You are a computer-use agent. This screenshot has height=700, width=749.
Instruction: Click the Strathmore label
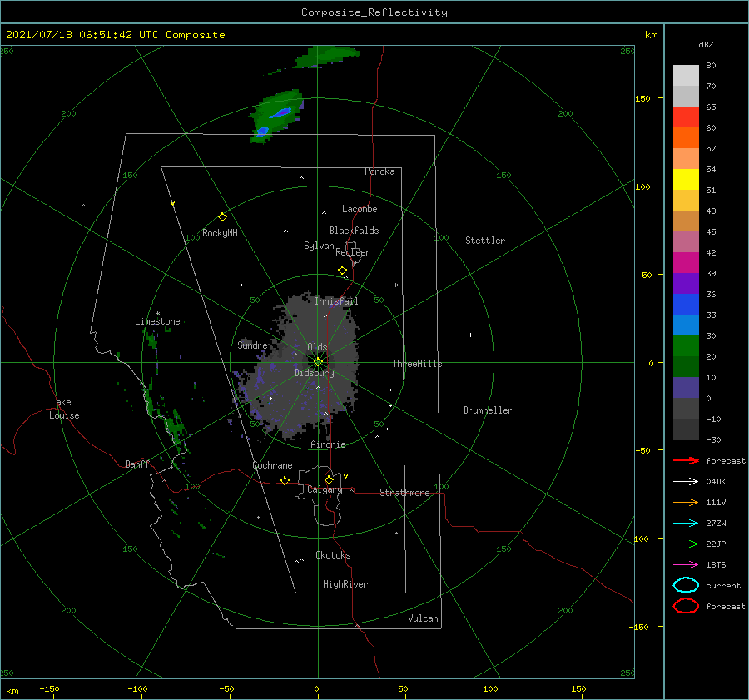point(404,493)
